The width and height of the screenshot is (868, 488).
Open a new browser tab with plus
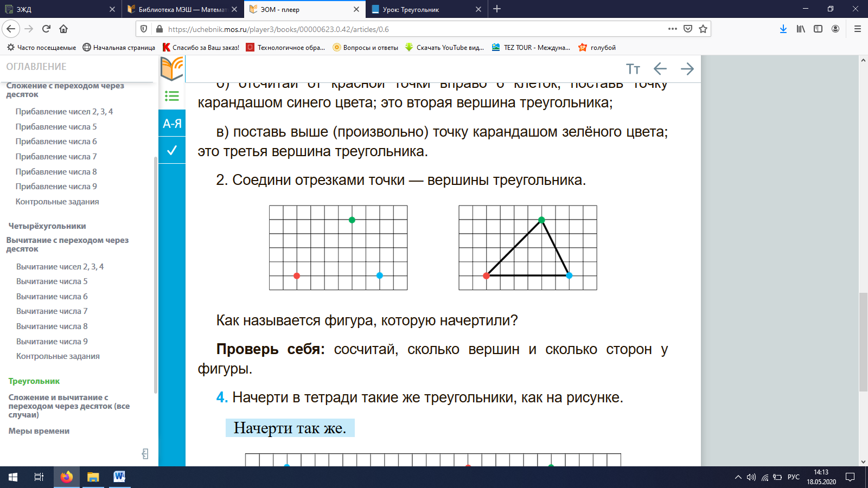tap(497, 9)
